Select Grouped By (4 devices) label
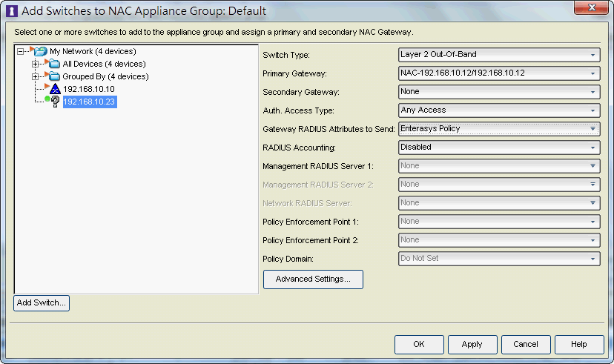The image size is (614, 364). 106,76
